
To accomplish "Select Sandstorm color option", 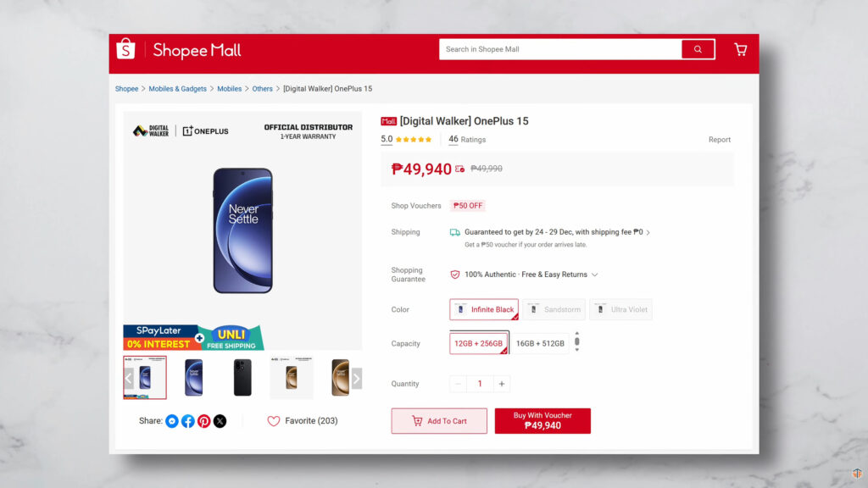I will [554, 309].
